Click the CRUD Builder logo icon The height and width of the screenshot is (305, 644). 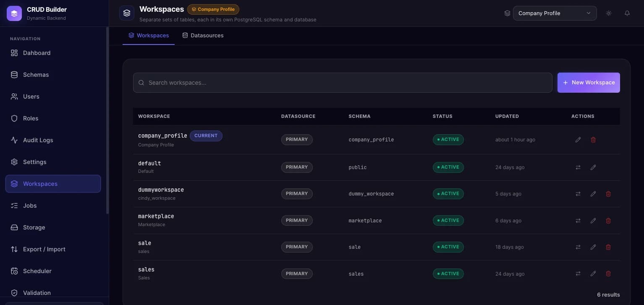pos(14,13)
